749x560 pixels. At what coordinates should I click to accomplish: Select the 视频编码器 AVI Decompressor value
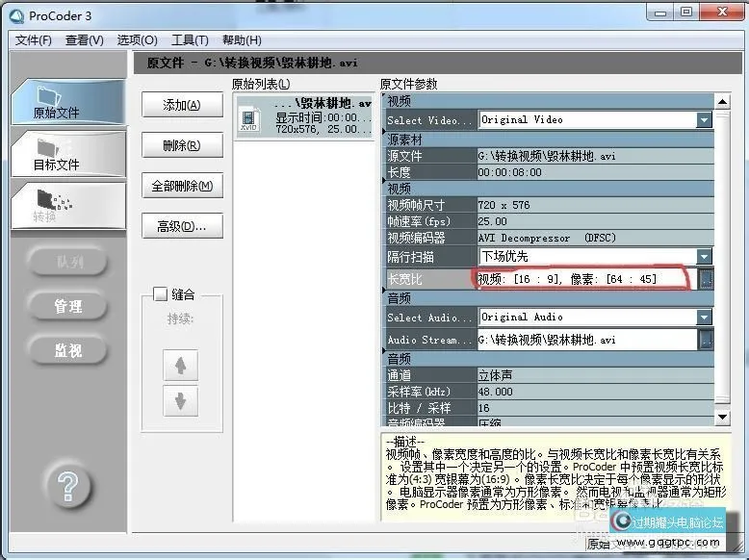click(595, 238)
